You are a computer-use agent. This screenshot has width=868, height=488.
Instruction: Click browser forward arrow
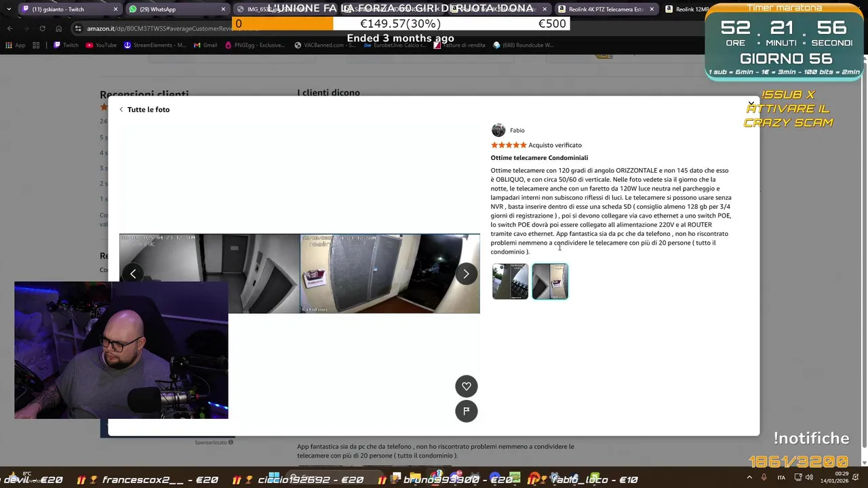point(26,28)
